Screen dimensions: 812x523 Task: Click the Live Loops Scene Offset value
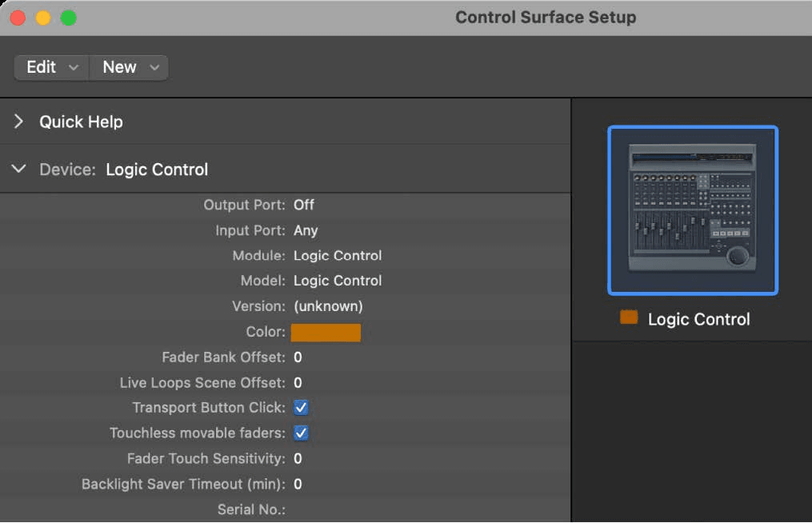(x=298, y=383)
